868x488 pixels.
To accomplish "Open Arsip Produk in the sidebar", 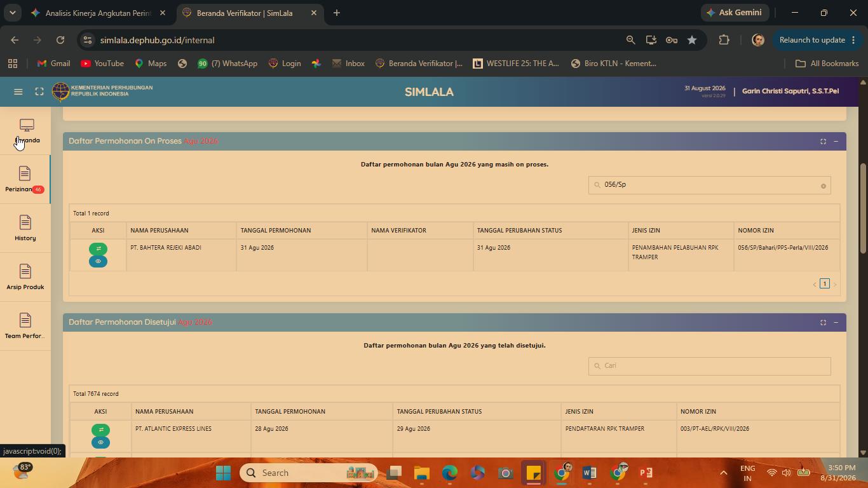I will point(25,278).
